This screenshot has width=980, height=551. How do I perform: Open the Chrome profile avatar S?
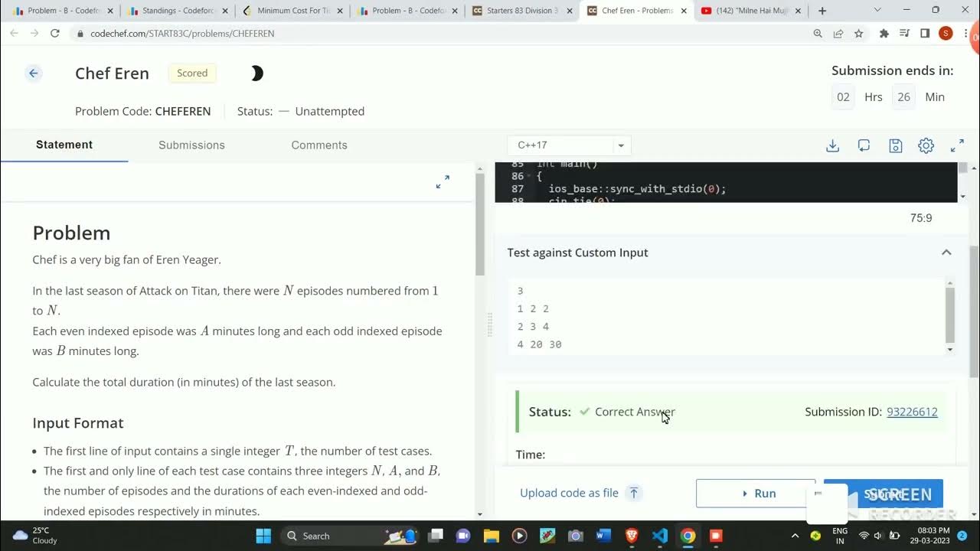[946, 34]
